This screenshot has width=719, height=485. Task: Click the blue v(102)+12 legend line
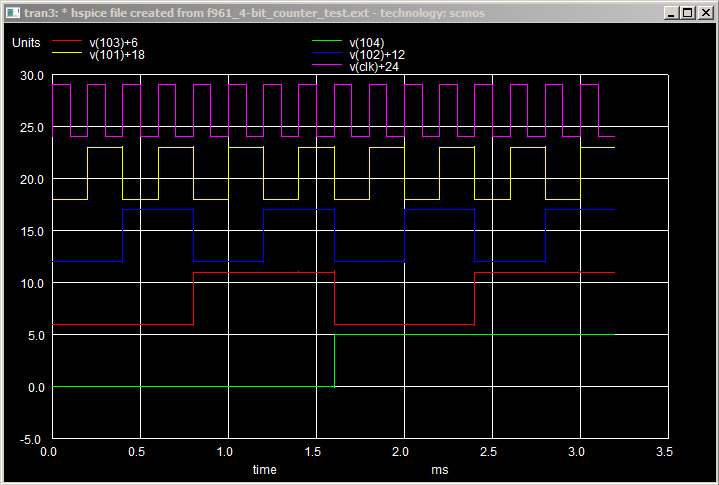point(325,54)
